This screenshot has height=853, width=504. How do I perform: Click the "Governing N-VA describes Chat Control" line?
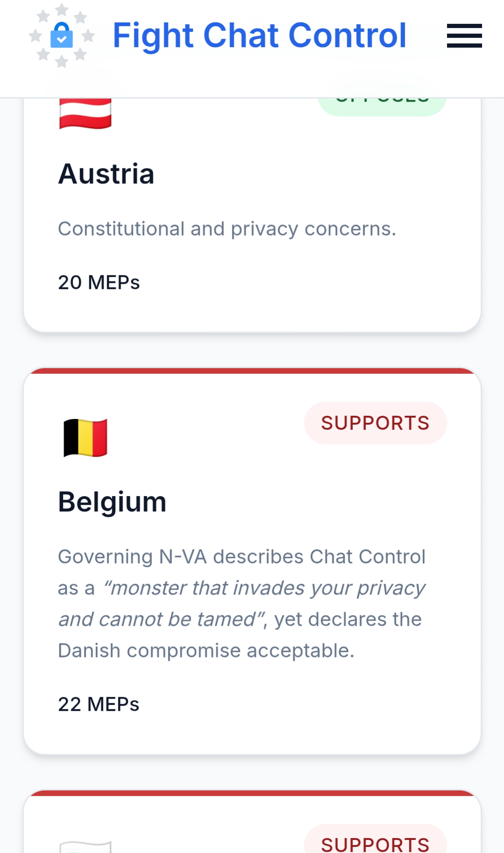(x=242, y=557)
